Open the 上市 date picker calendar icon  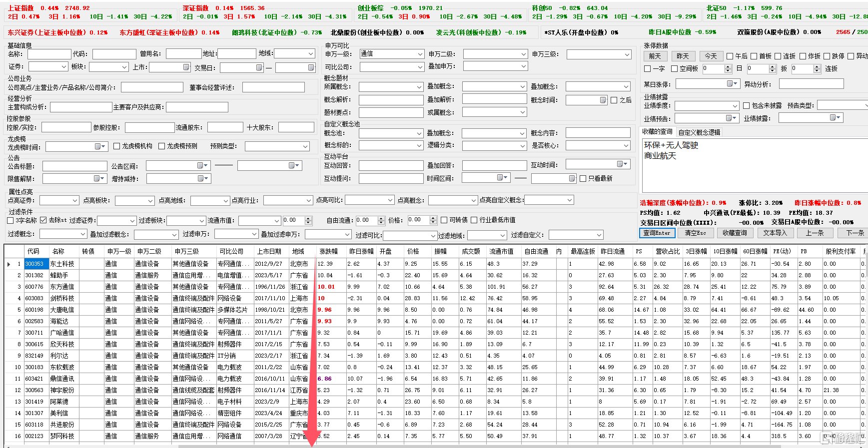click(186, 67)
